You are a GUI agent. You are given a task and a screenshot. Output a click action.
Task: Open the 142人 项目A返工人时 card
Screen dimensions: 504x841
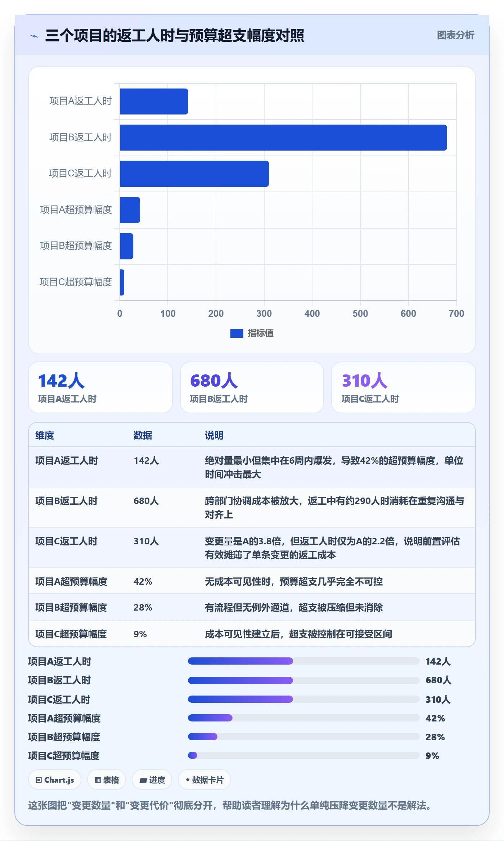tap(100, 387)
